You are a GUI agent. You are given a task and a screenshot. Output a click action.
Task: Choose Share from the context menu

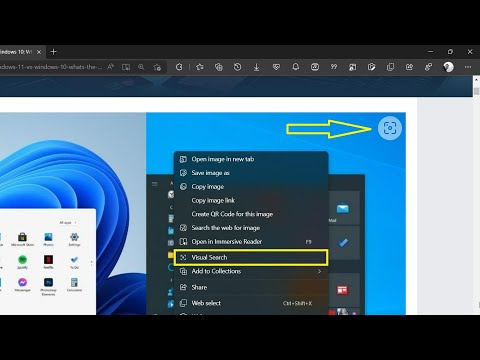[251, 287]
